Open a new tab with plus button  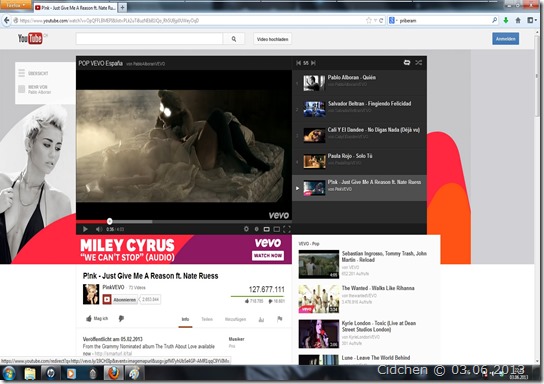[x=123, y=7]
